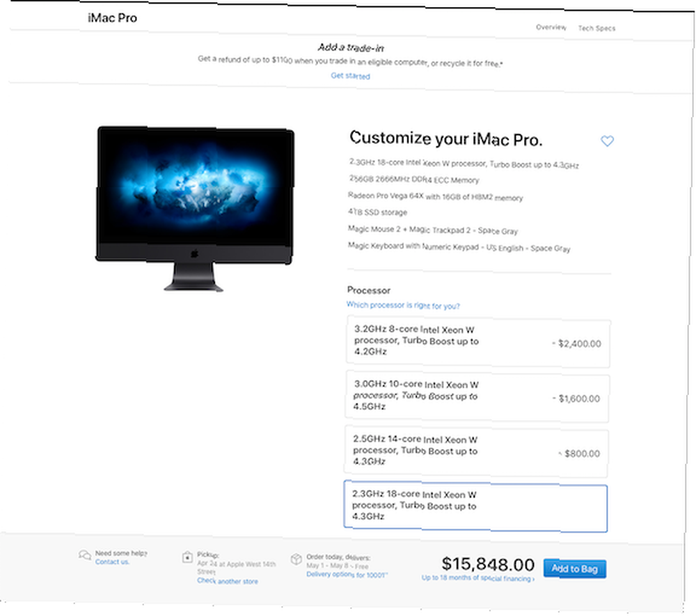This screenshot has width=696, height=616.
Task: Open the Overview tab
Action: (x=551, y=27)
